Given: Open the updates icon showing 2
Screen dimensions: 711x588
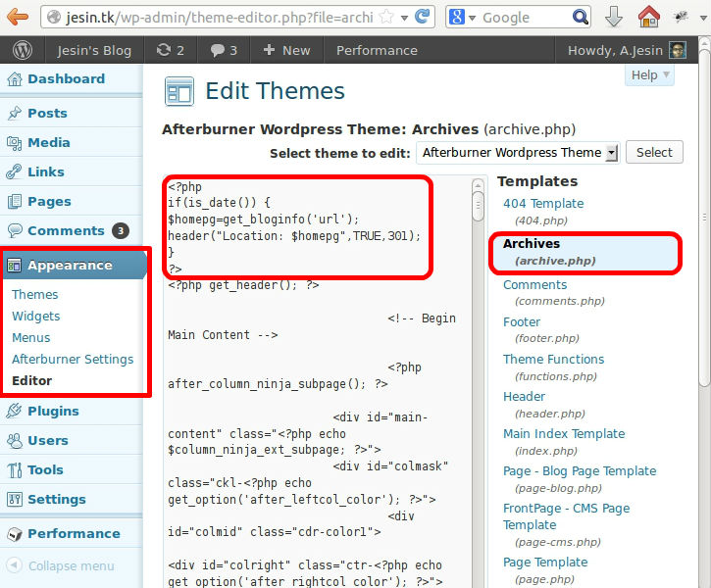Looking at the screenshot, I should point(170,50).
